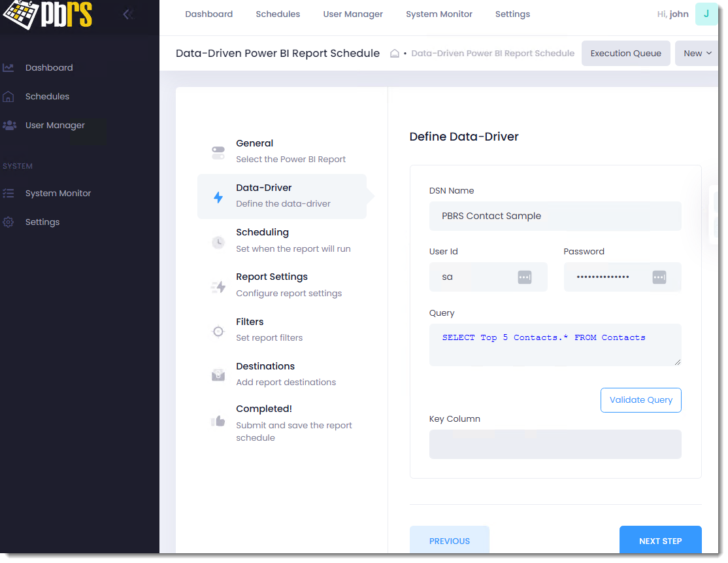Screen dimensions: 728x563
Task: Select the General wizard step
Action: [282, 152]
